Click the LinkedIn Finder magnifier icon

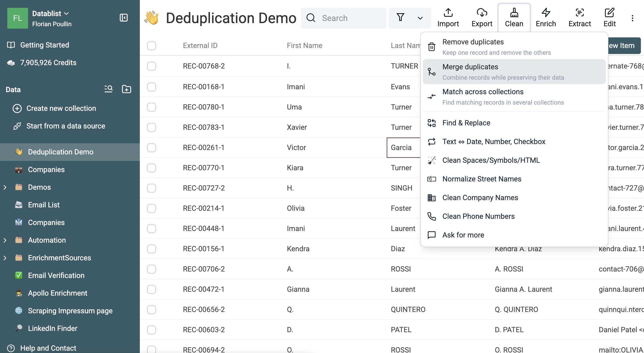(19, 328)
